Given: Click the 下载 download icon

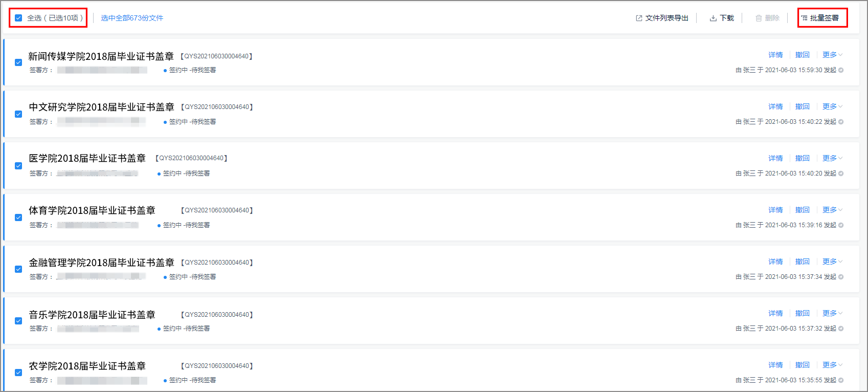Looking at the screenshot, I should 713,18.
